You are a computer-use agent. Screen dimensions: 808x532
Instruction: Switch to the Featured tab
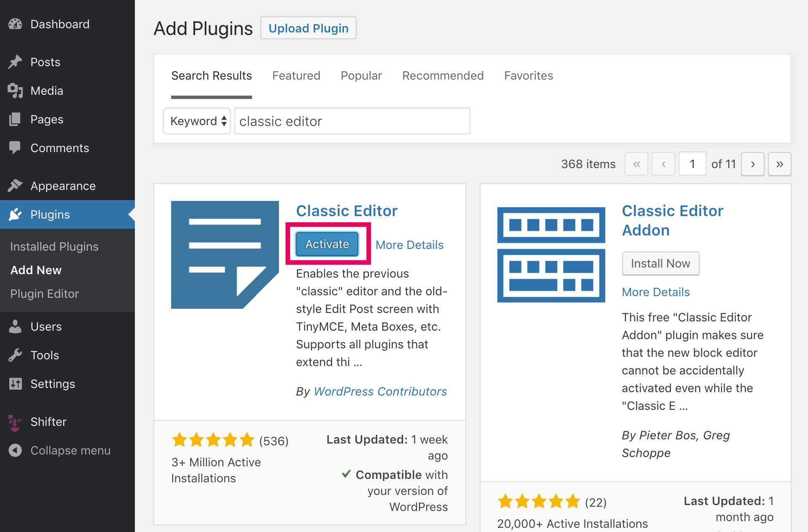296,75
